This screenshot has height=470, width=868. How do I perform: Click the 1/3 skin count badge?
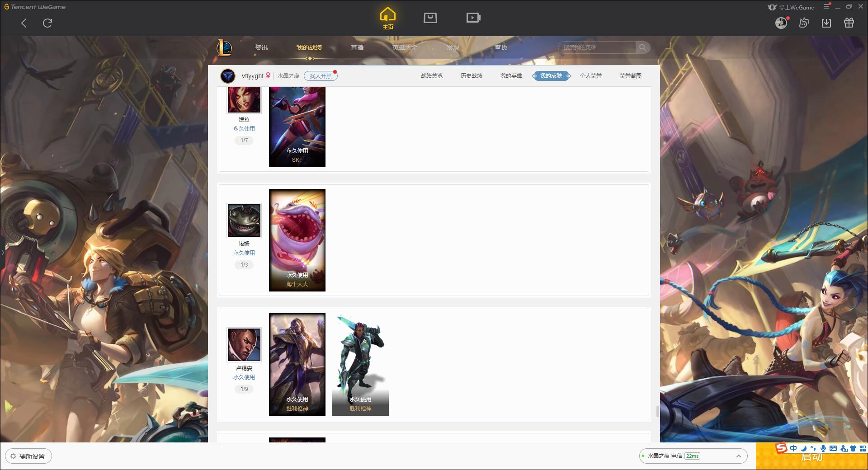click(x=244, y=265)
